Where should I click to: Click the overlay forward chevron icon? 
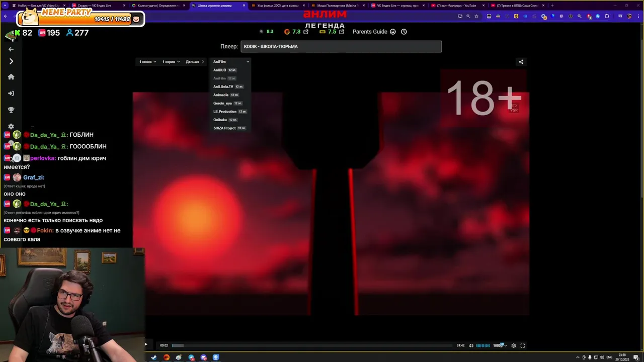11,61
